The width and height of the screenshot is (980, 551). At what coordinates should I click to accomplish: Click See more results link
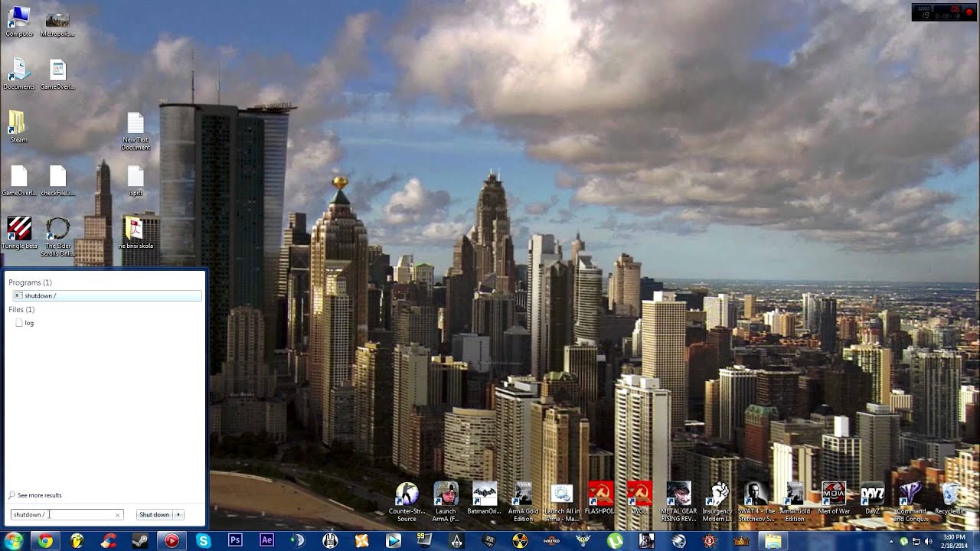pyautogui.click(x=35, y=495)
